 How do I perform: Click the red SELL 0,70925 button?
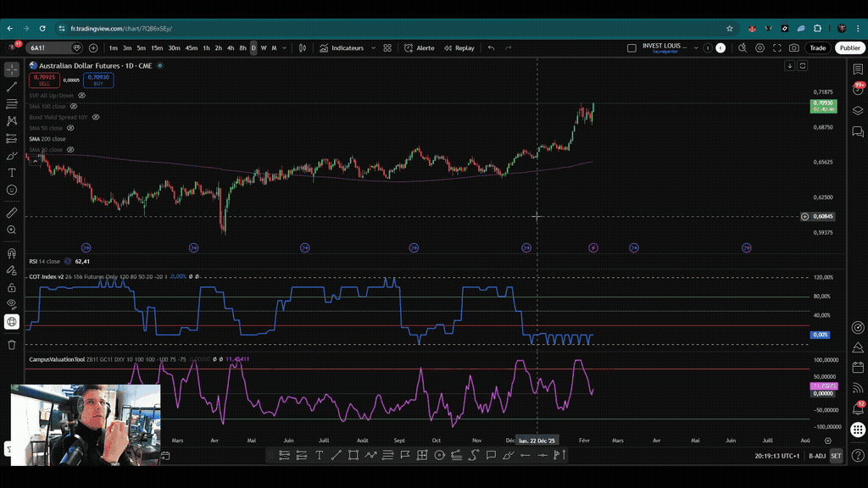44,80
